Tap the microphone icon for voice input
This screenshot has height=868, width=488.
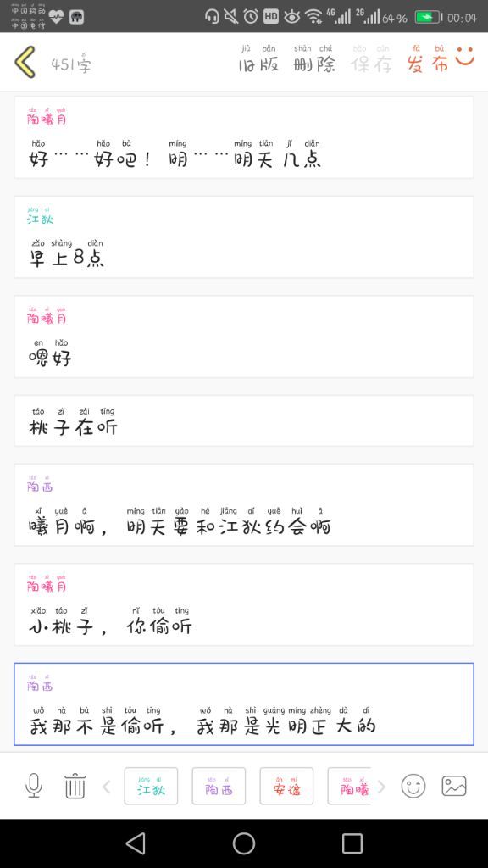[34, 786]
